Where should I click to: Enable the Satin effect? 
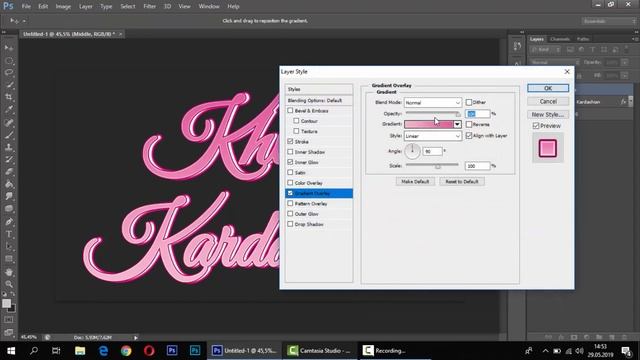click(290, 172)
